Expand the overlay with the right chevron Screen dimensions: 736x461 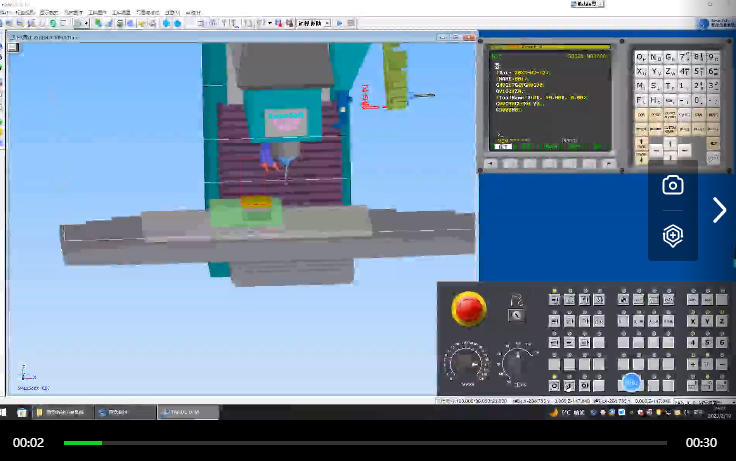tap(719, 210)
